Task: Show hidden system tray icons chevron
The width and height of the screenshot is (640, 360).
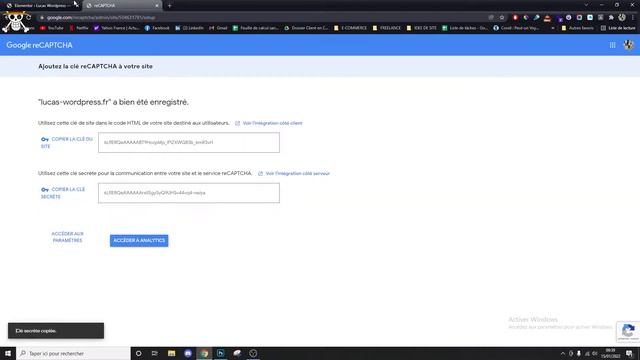Action: [x=562, y=353]
